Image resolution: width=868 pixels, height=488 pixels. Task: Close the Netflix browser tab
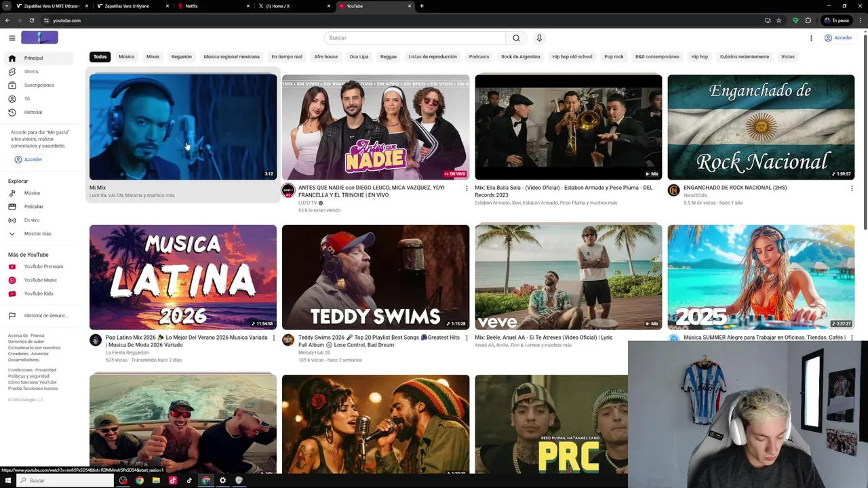coord(248,6)
